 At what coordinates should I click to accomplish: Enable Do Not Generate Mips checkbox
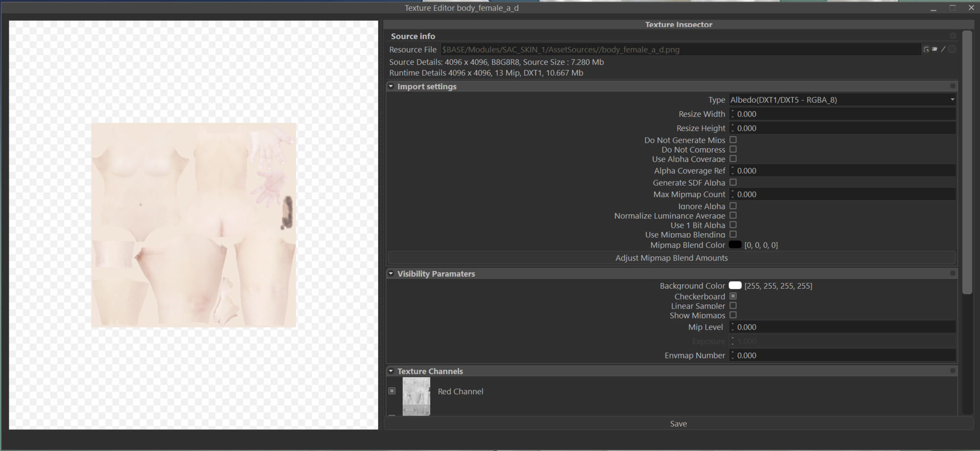[733, 140]
